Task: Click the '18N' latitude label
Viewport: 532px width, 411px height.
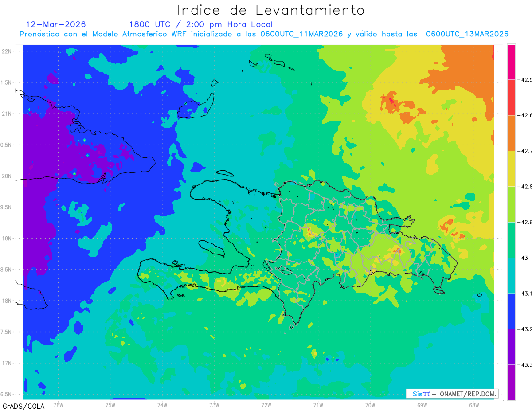Action: click(7, 301)
